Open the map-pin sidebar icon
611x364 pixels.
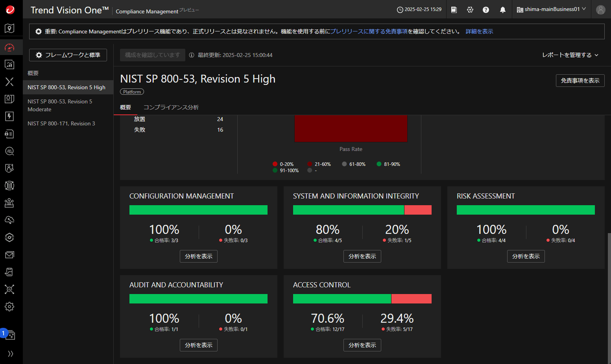pos(9,28)
